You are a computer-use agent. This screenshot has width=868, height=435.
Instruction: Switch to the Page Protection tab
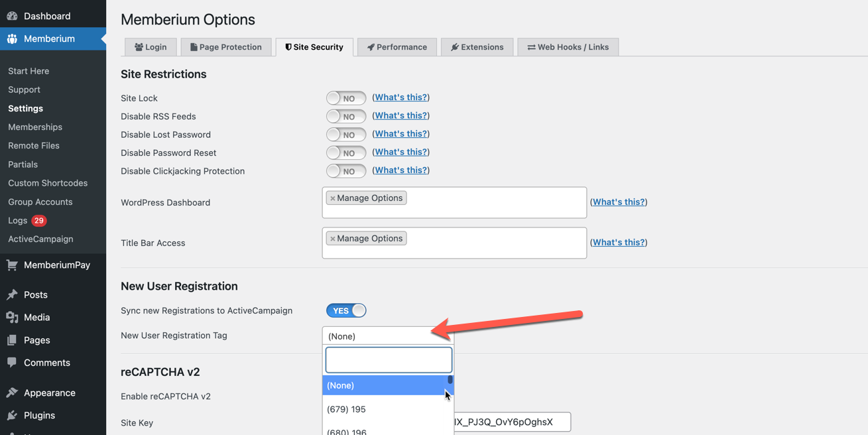click(225, 47)
